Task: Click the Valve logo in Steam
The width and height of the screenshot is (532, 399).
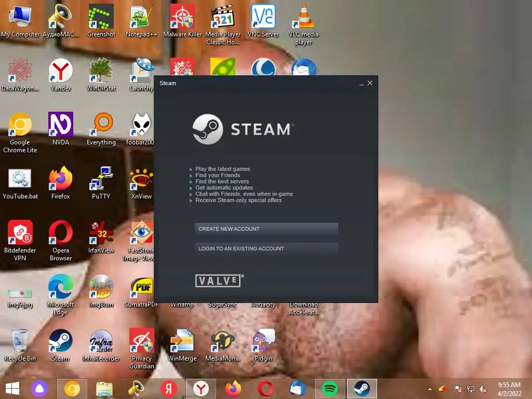Action: click(x=219, y=281)
